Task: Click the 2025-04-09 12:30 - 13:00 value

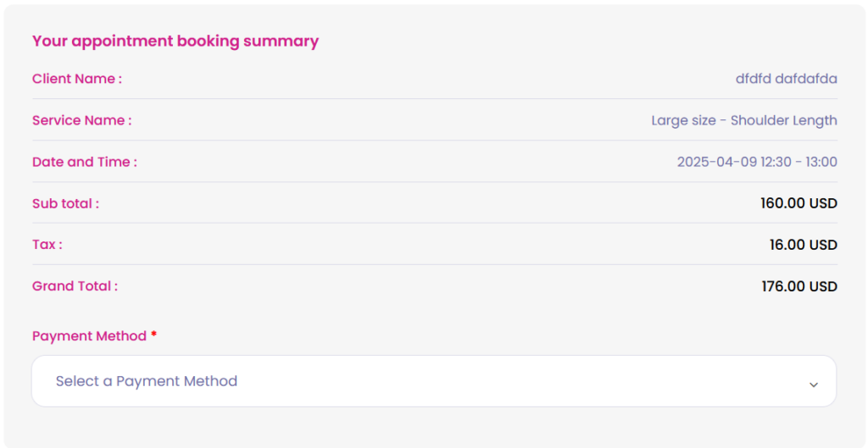Action: click(x=757, y=162)
